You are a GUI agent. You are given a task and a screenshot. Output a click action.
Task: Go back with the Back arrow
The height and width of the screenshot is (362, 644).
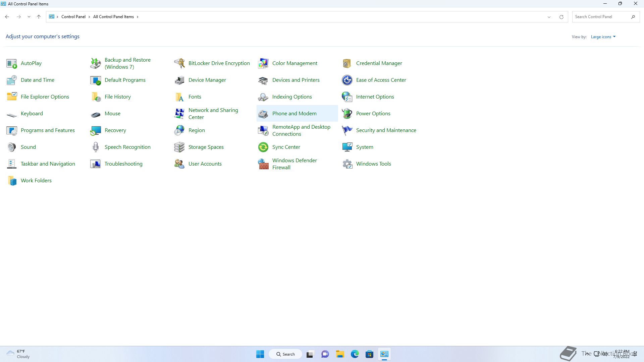[x=7, y=17]
